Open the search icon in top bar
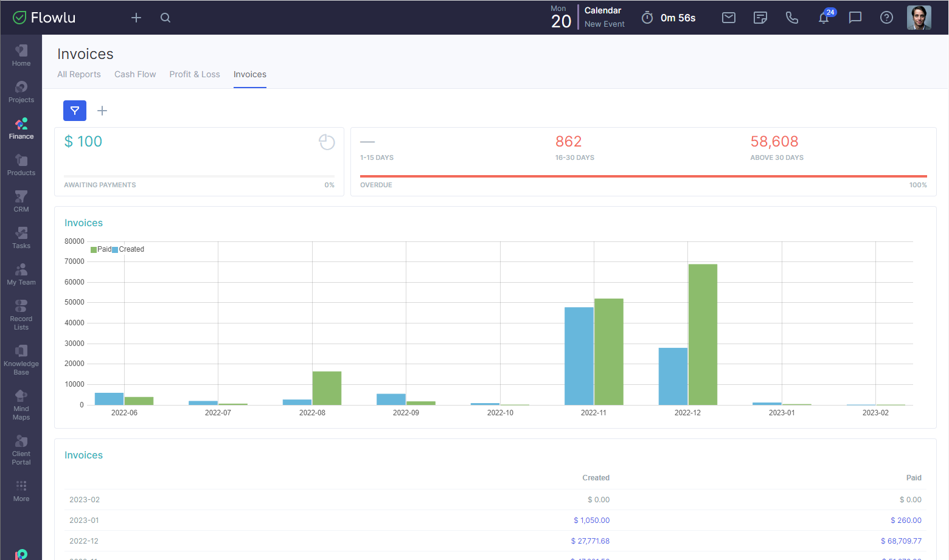Viewport: 949px width, 560px height. coord(165,18)
